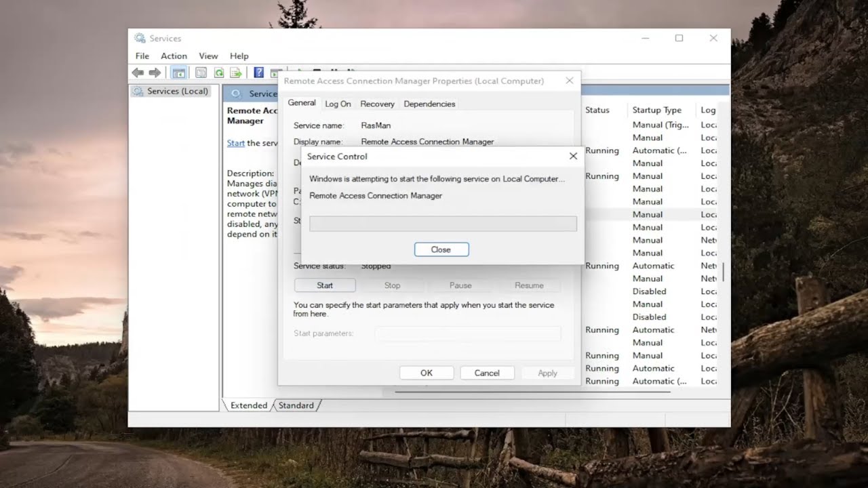
Task: Click the Start link in Services description pane
Action: [x=236, y=143]
